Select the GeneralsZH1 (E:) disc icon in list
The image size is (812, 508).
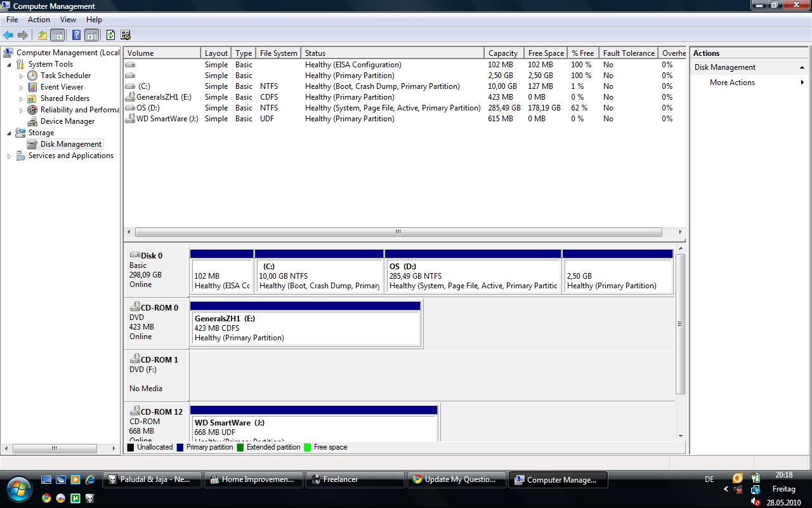(130, 97)
